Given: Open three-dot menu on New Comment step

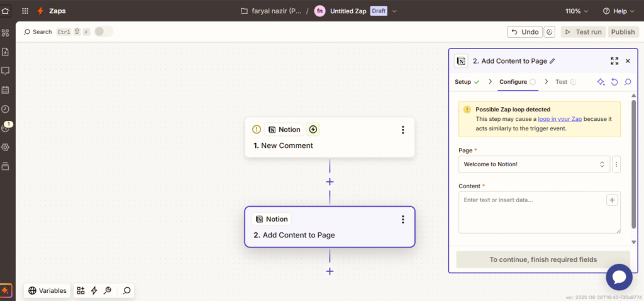Looking at the screenshot, I should pos(403,130).
